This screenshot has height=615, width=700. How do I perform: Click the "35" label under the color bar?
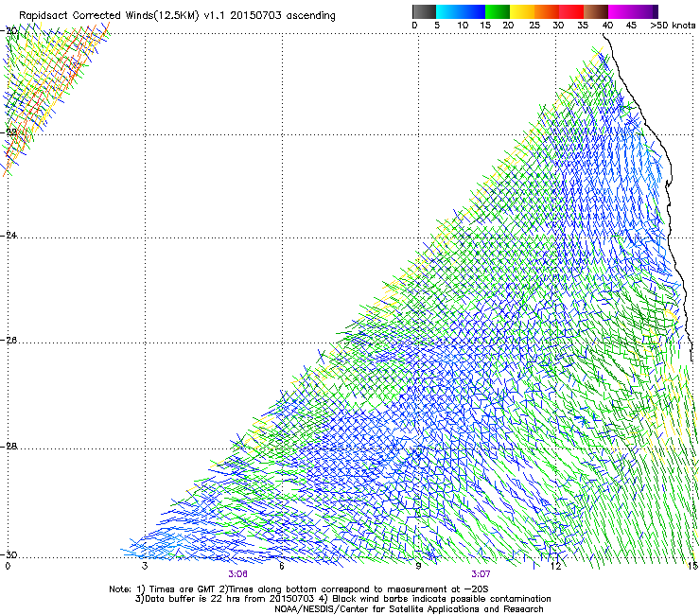[x=583, y=26]
